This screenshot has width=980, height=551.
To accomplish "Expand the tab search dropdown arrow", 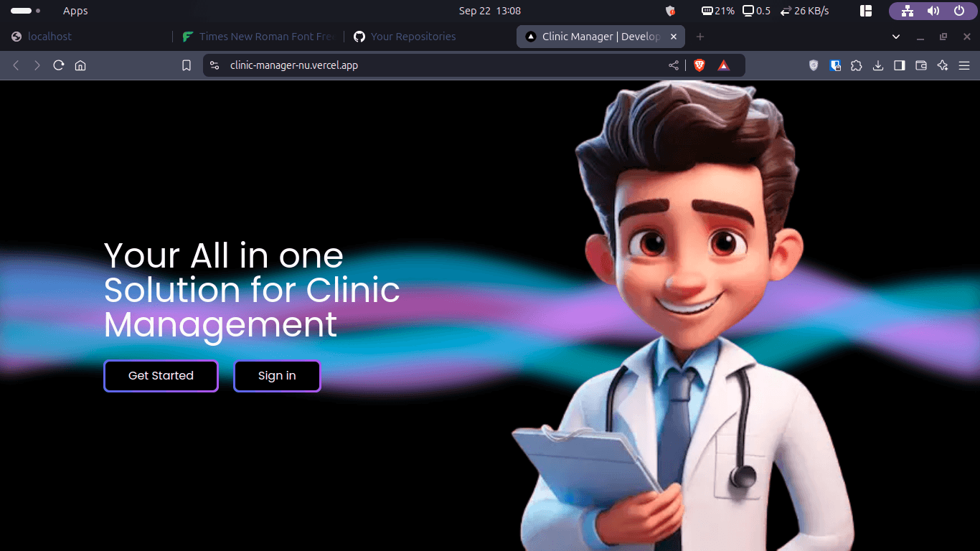I will pos(896,37).
